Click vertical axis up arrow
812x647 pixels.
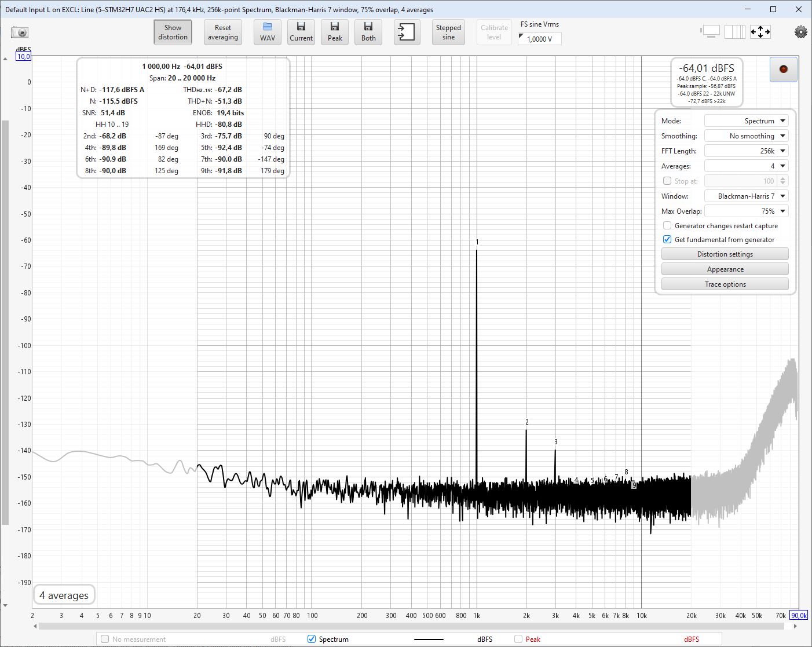[x=5, y=59]
